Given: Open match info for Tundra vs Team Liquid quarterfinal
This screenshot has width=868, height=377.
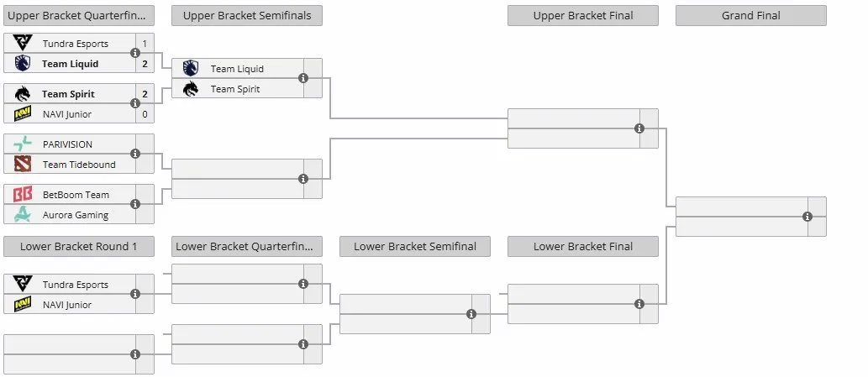Looking at the screenshot, I should (x=135, y=53).
